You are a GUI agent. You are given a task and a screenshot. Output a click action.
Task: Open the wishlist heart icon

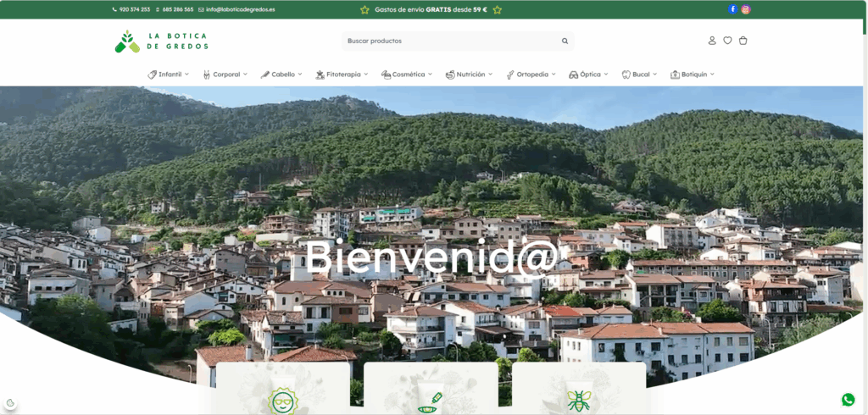click(x=727, y=41)
